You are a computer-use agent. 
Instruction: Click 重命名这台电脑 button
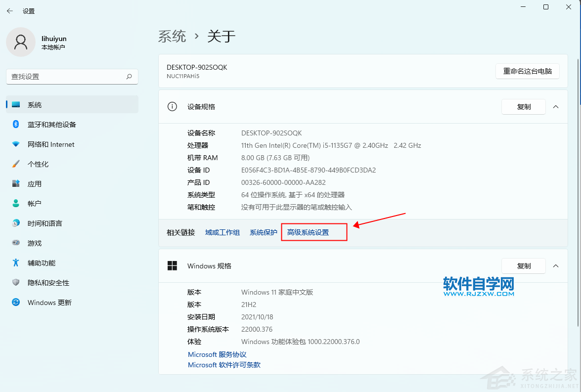527,71
